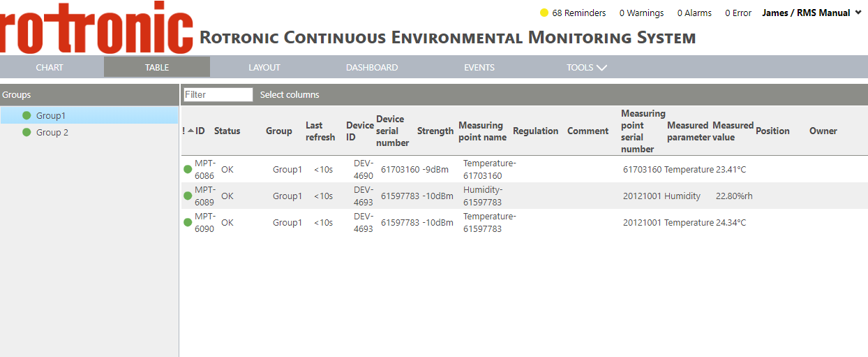Click green status dot of MPT-6090 row
Screen dimensions: 868x357
click(x=188, y=222)
